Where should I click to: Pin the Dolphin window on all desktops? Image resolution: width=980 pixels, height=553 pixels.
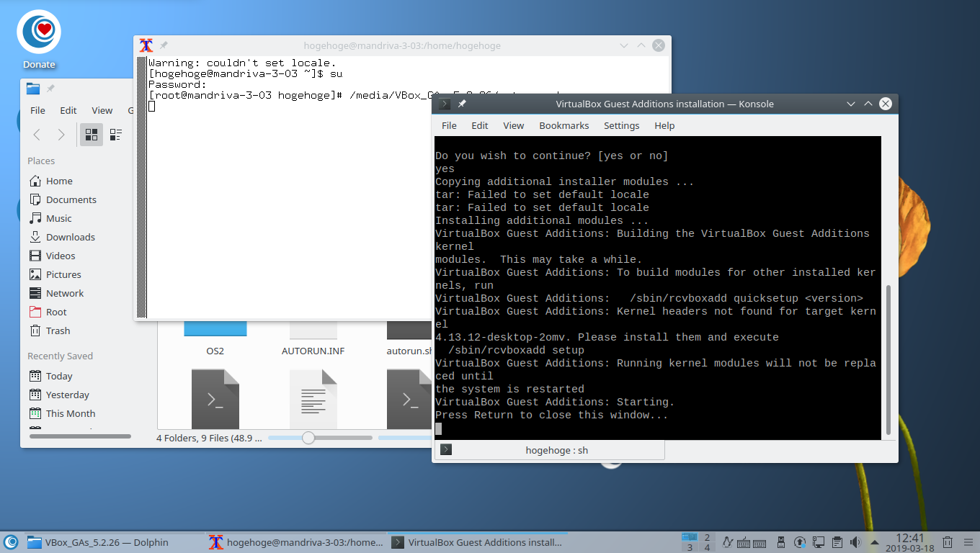point(50,89)
